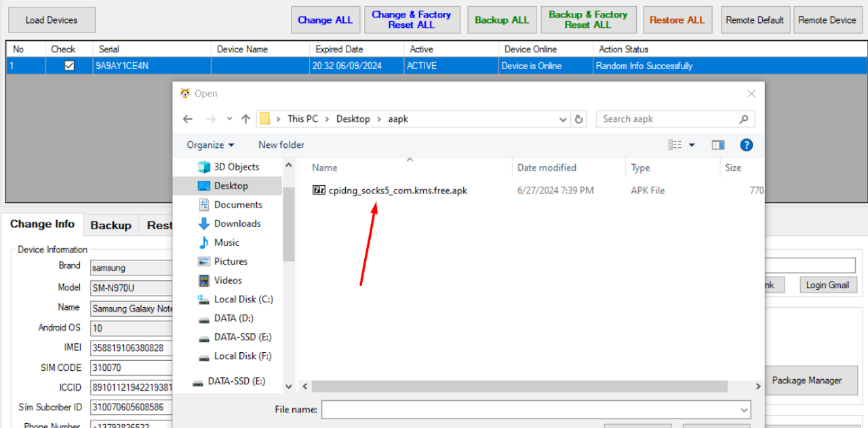Click the Load Devices button

pos(52,20)
